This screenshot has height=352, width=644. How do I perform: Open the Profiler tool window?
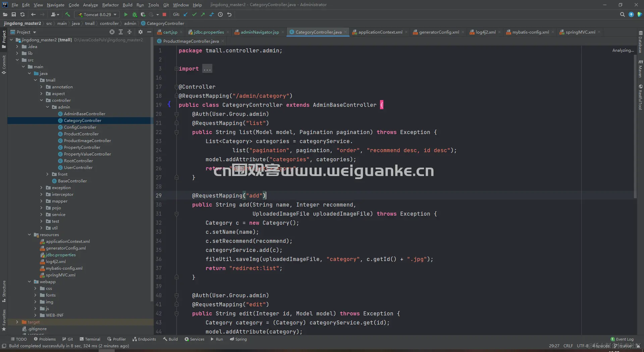(116, 339)
